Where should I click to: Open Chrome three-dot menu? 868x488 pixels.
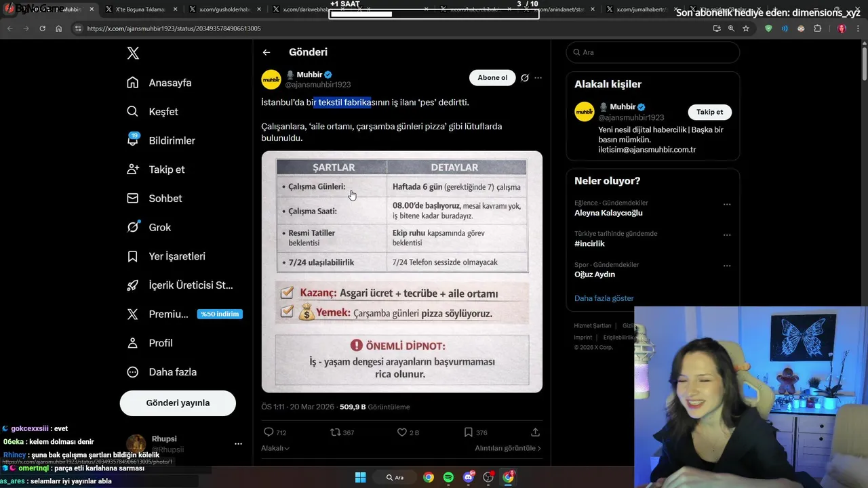pyautogui.click(x=859, y=28)
